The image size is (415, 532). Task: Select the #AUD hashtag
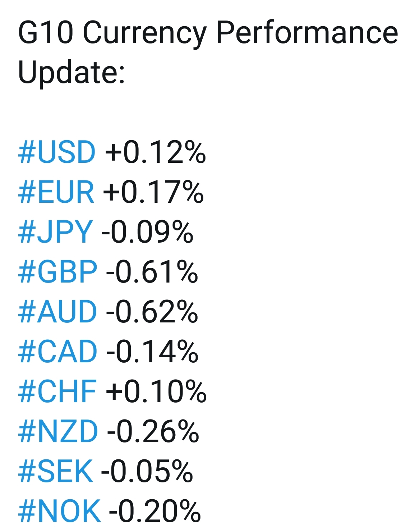tap(57, 312)
